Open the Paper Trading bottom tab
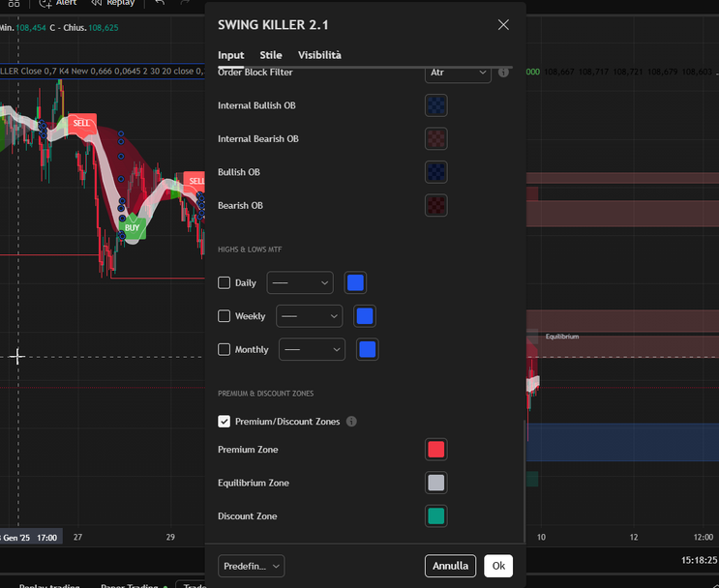The width and height of the screenshot is (719, 588). [x=129, y=585]
